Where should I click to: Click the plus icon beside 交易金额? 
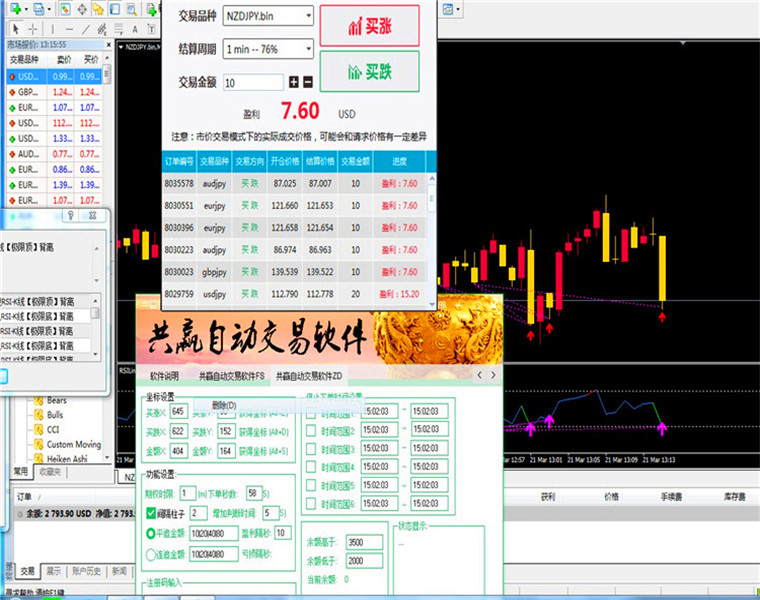pyautogui.click(x=294, y=82)
